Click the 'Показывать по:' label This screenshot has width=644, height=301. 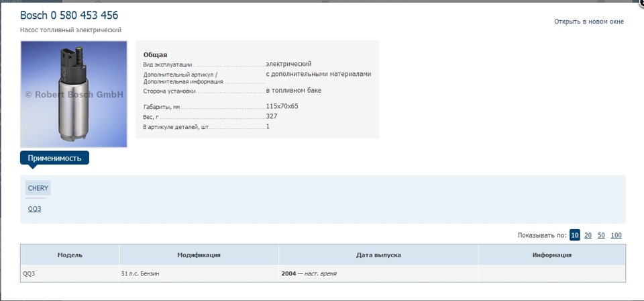[x=542, y=235]
